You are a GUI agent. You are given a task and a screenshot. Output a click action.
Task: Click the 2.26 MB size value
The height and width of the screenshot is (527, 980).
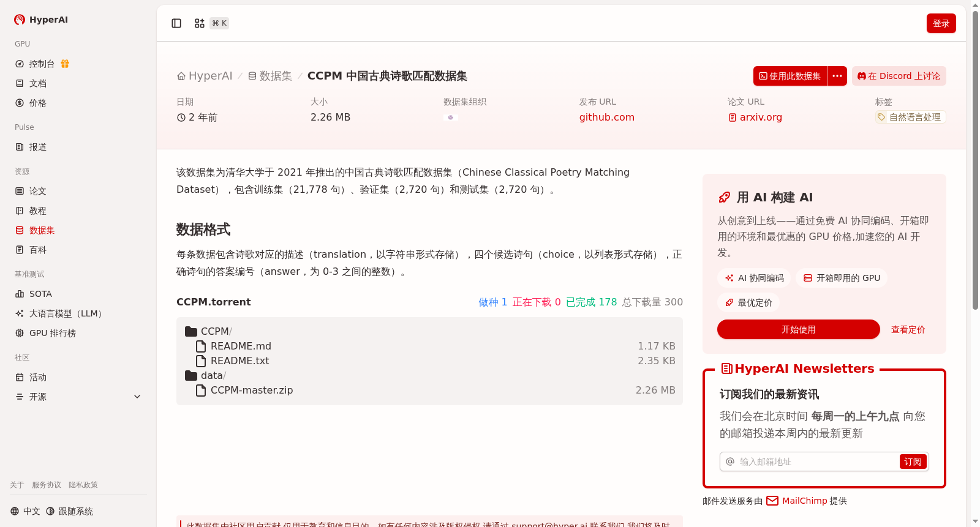pos(330,117)
